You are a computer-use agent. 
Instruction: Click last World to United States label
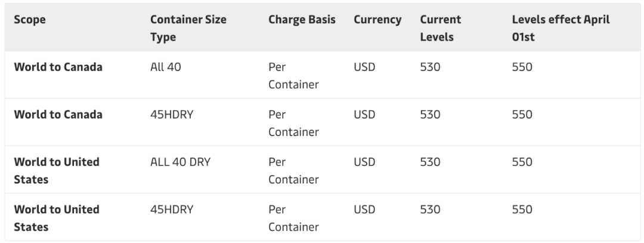coord(56,218)
